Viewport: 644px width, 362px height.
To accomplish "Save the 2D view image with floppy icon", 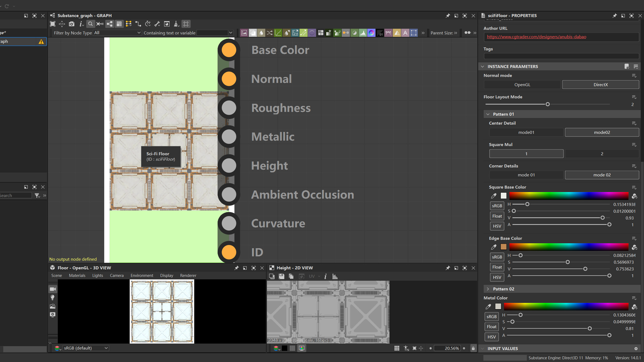I will (x=281, y=276).
